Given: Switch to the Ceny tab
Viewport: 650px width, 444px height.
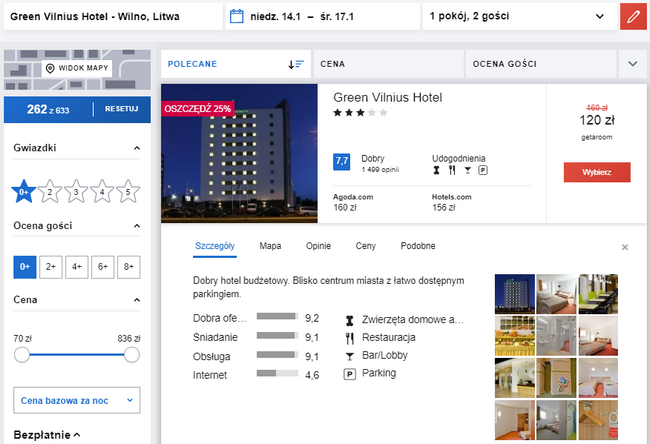Looking at the screenshot, I should click(x=366, y=246).
